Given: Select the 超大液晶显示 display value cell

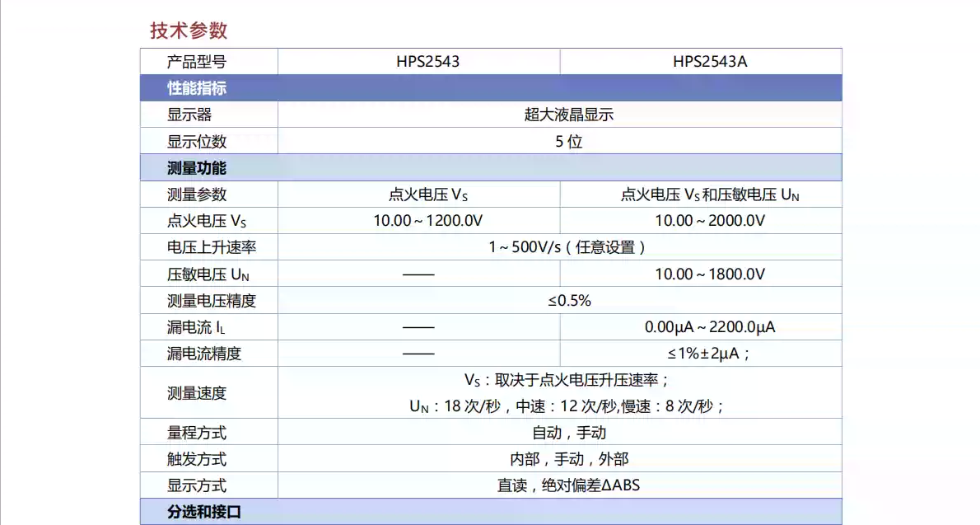Looking at the screenshot, I should point(568,115).
